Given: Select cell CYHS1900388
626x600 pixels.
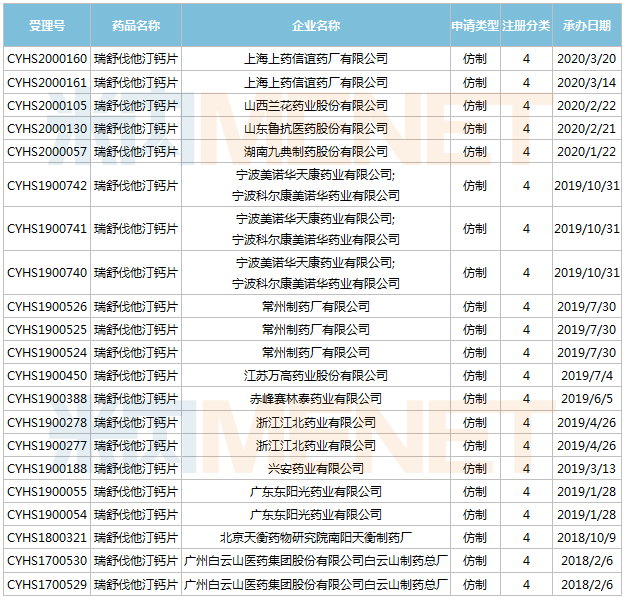Looking at the screenshot, I should click(47, 398).
